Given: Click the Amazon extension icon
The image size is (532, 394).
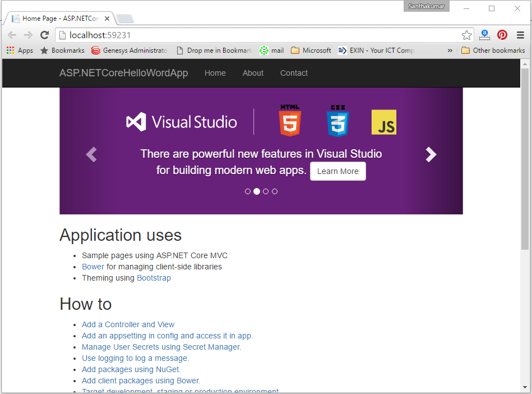Looking at the screenshot, I should (x=485, y=35).
